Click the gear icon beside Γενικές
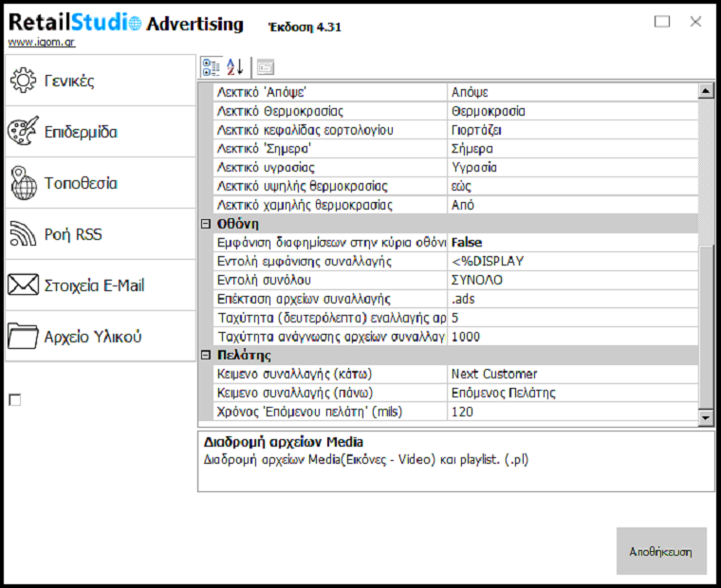This screenshot has width=721, height=588. pyautogui.click(x=24, y=81)
